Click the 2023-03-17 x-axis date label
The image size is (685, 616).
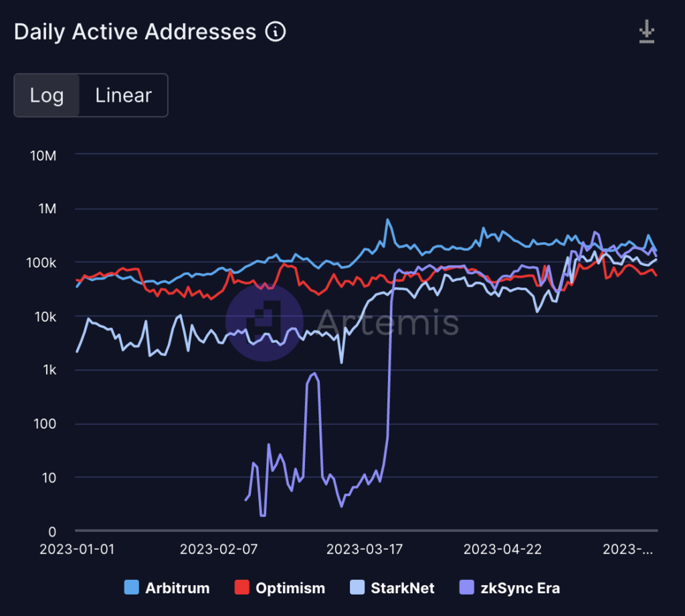click(x=365, y=549)
